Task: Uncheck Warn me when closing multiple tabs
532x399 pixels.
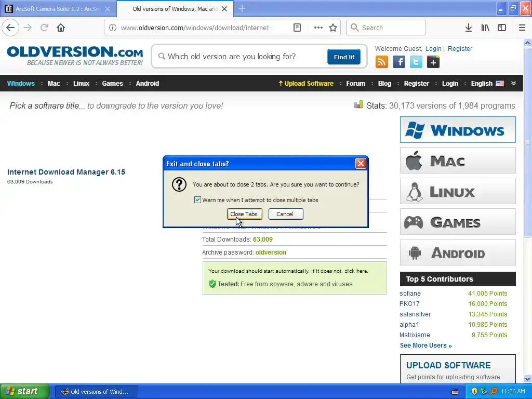Action: (x=197, y=200)
